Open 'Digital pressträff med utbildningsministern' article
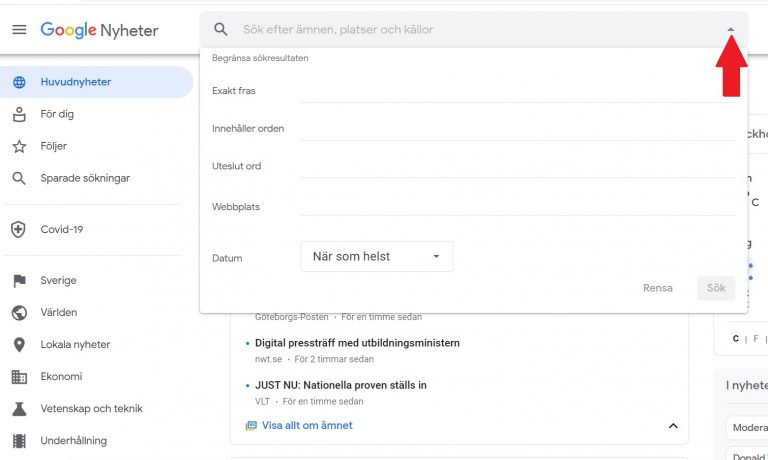 357,343
